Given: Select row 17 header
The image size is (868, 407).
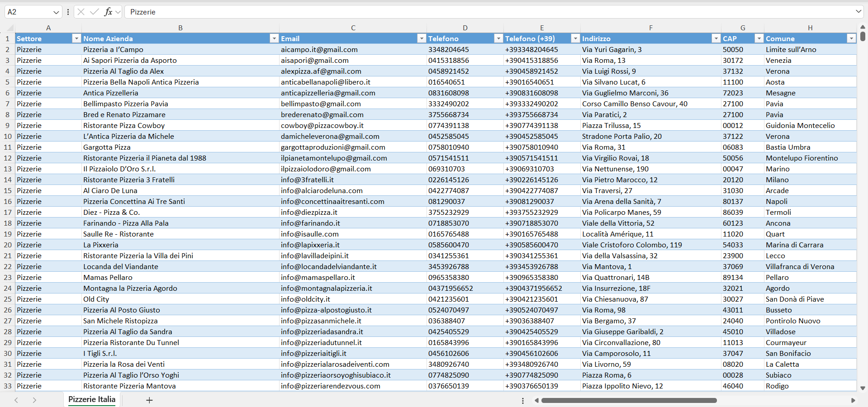Looking at the screenshot, I should 7,212.
